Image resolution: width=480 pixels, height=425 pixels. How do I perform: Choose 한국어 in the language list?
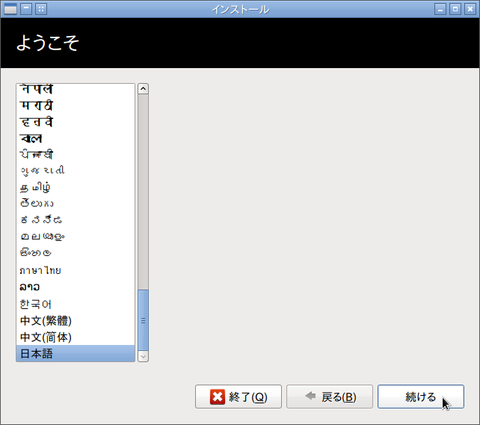point(76,304)
